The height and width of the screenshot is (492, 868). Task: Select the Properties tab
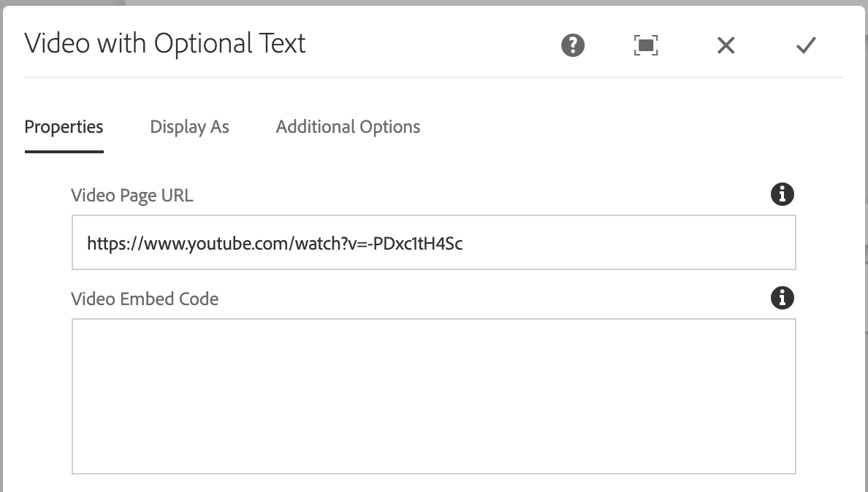point(64,127)
